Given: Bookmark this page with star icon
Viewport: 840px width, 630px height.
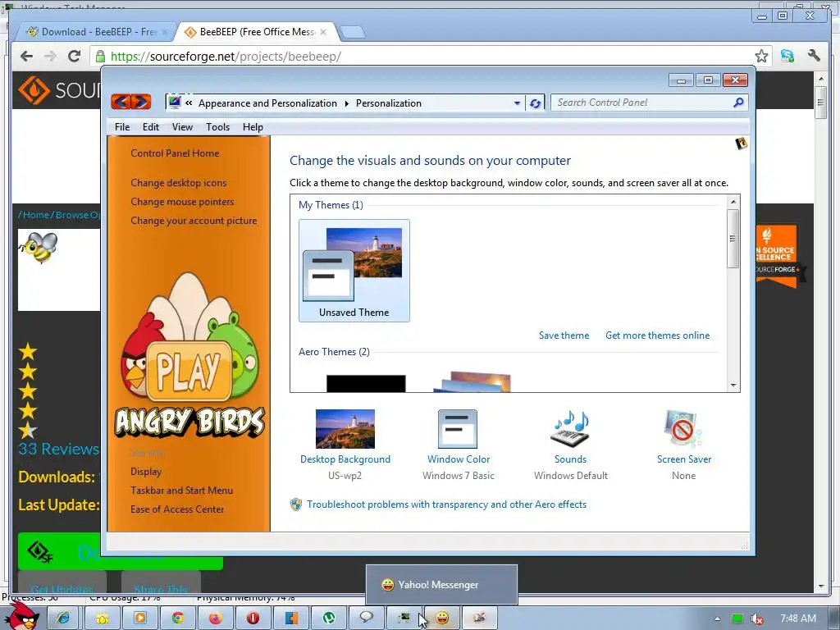Looking at the screenshot, I should click(761, 56).
